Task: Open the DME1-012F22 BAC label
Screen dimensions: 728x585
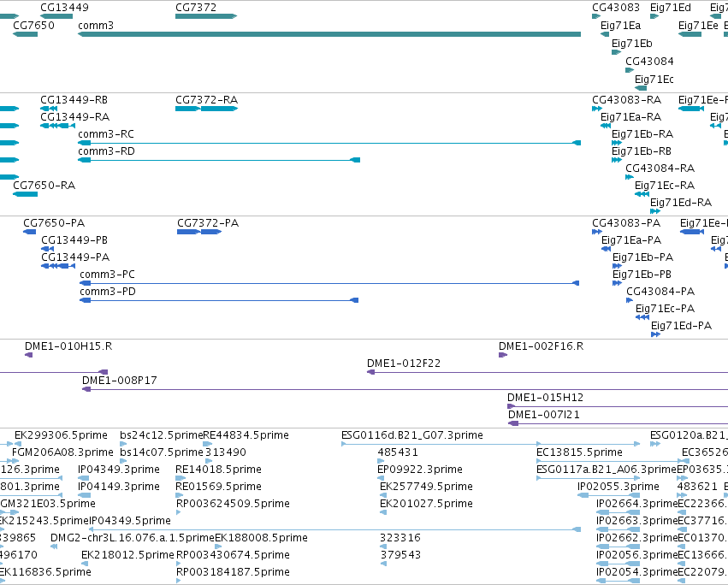Action: tap(404, 363)
